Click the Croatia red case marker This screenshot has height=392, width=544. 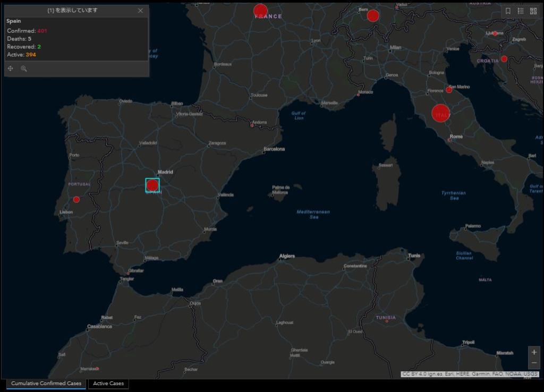click(504, 59)
